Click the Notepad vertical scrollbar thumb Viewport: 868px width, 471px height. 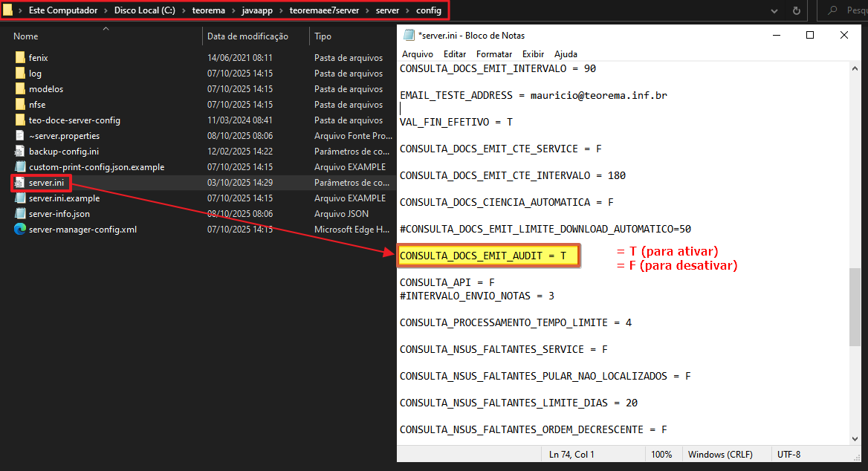tap(855, 307)
